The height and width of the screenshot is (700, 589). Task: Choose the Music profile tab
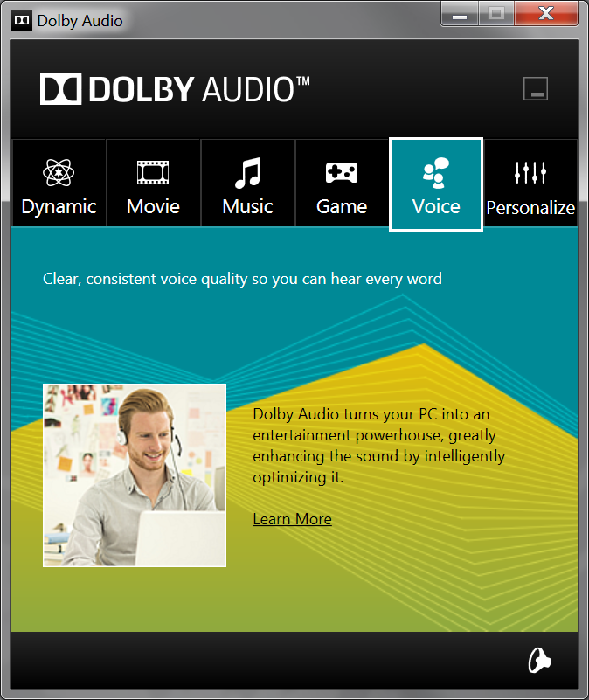pyautogui.click(x=248, y=183)
